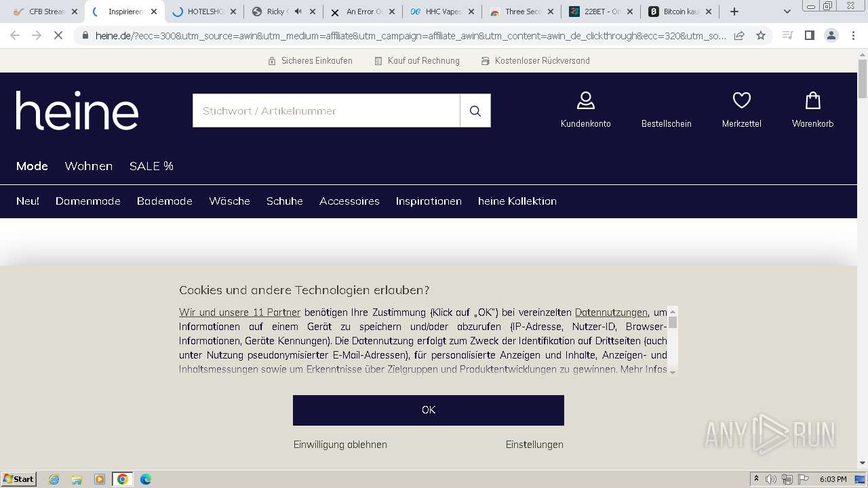Stop loading the page
Screen dimensions: 868x488
[58, 35]
